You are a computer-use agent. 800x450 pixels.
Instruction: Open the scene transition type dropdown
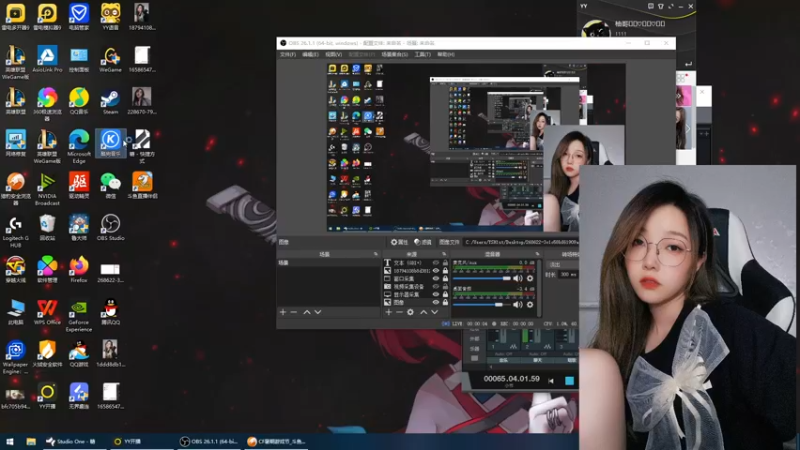[x=562, y=265]
